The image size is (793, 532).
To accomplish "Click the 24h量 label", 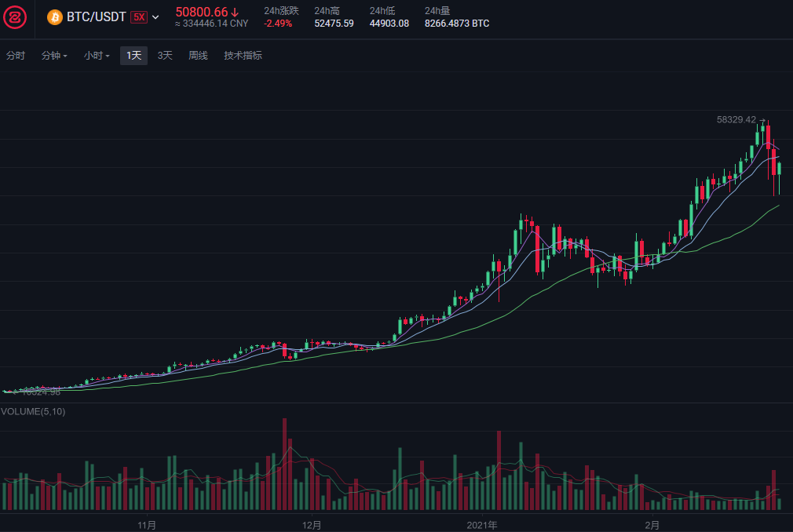I will 437,11.
